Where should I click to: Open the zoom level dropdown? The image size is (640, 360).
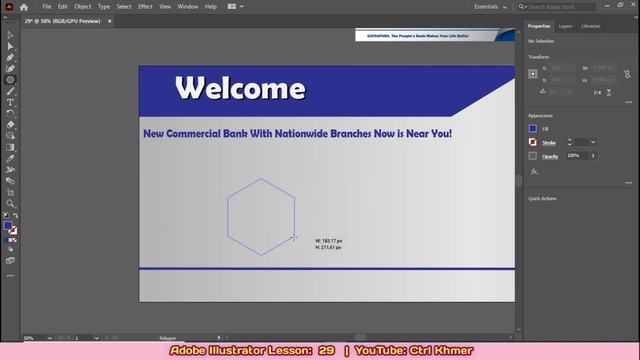pos(49,338)
